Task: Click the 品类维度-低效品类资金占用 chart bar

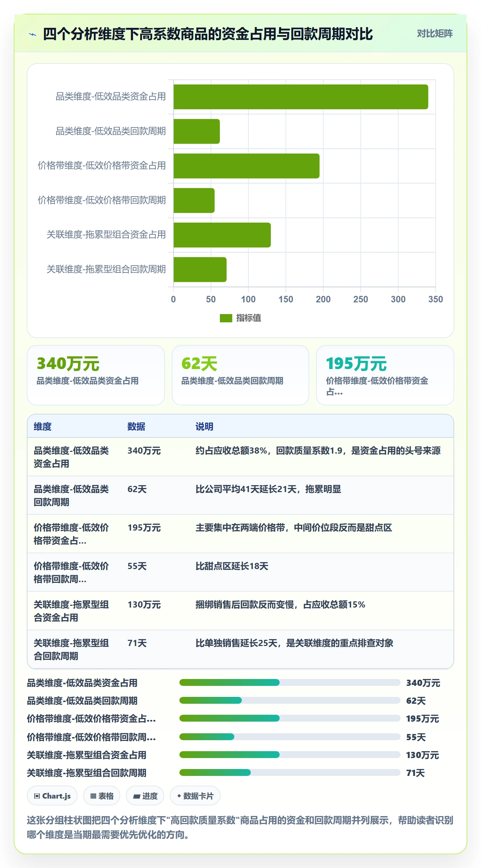Action: (301, 97)
